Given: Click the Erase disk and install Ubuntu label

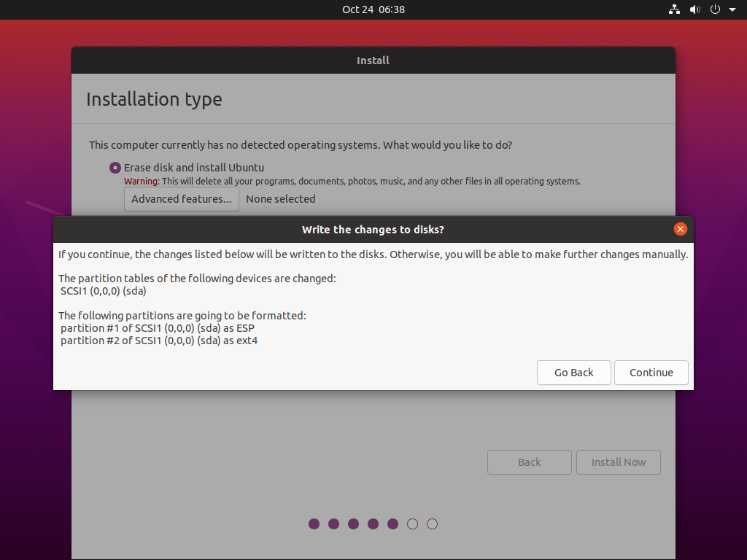Looking at the screenshot, I should tap(194, 168).
